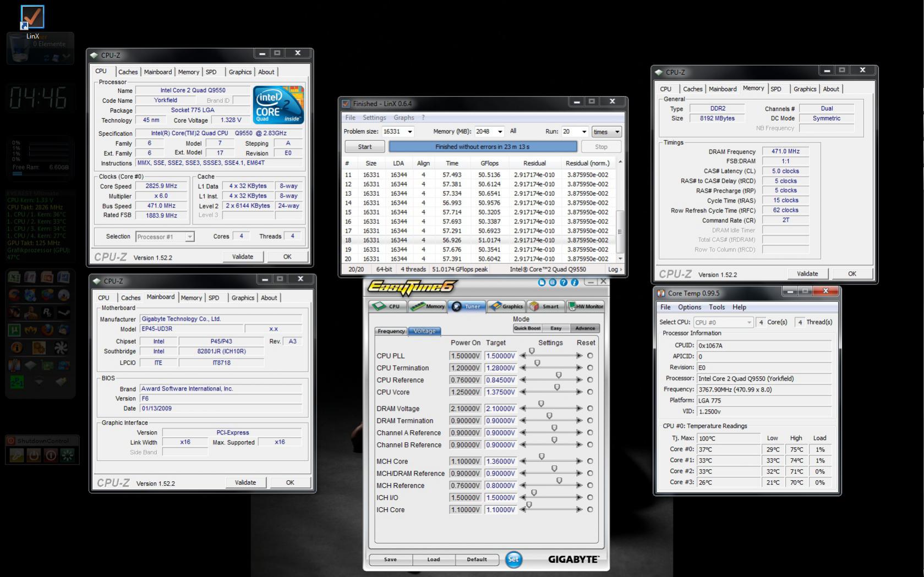Image resolution: width=924 pixels, height=577 pixels.
Task: Launch the green µTorrent icon in the sidebar
Action: click(x=15, y=330)
